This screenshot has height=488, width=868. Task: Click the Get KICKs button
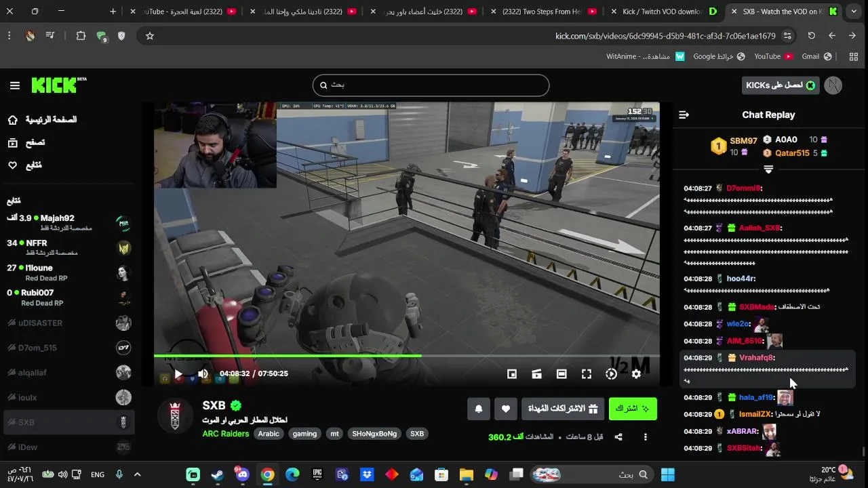(x=781, y=85)
